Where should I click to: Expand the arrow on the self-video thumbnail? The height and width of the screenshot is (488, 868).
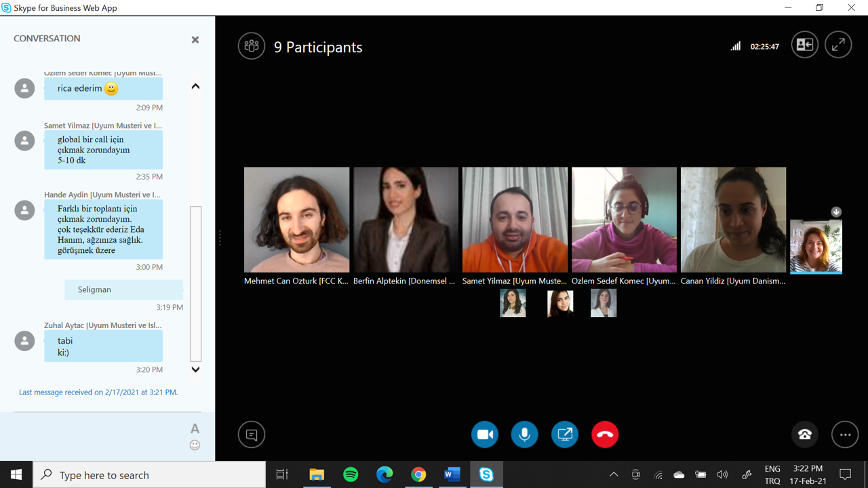tap(836, 212)
